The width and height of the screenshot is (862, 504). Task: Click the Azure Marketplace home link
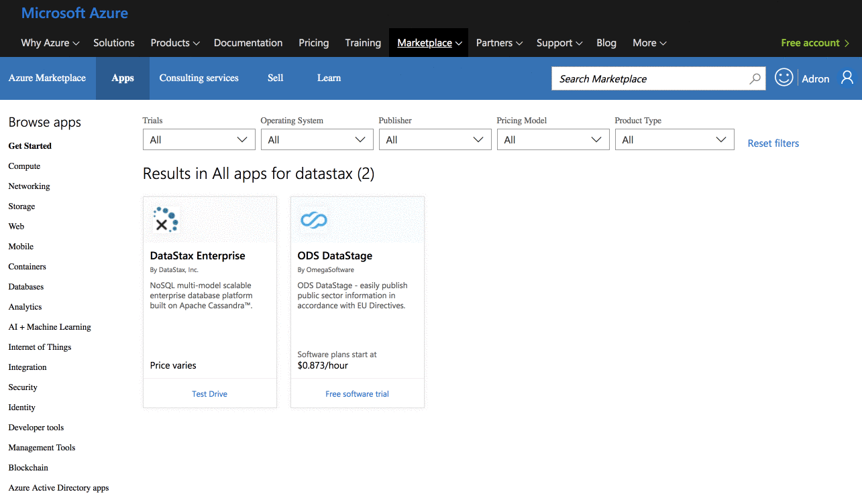47,78
